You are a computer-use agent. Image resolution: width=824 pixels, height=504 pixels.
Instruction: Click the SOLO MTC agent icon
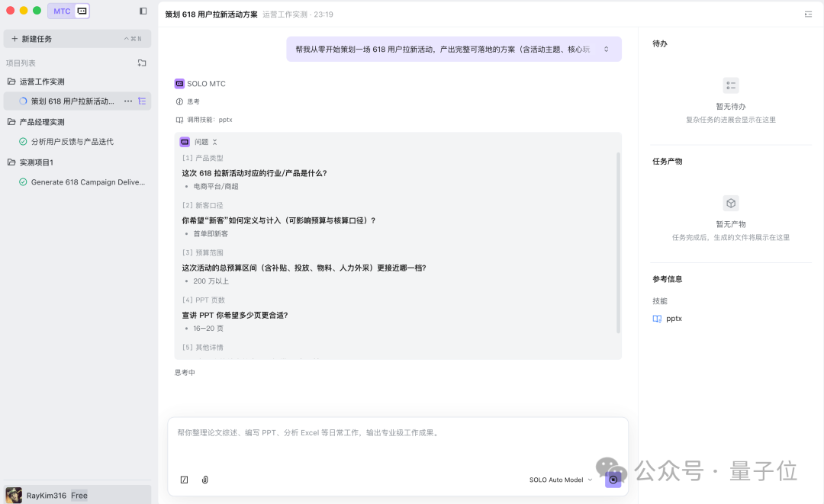180,83
